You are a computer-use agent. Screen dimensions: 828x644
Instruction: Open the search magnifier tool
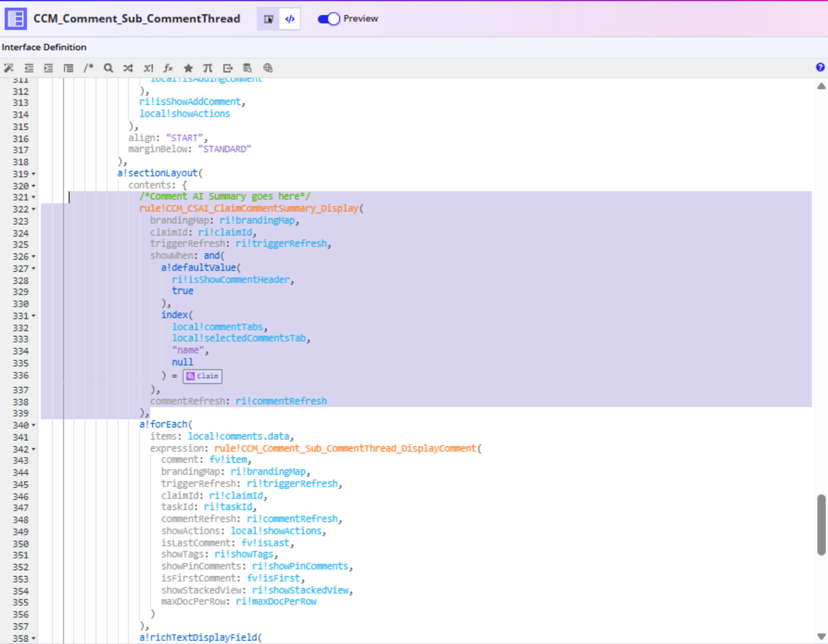(109, 68)
